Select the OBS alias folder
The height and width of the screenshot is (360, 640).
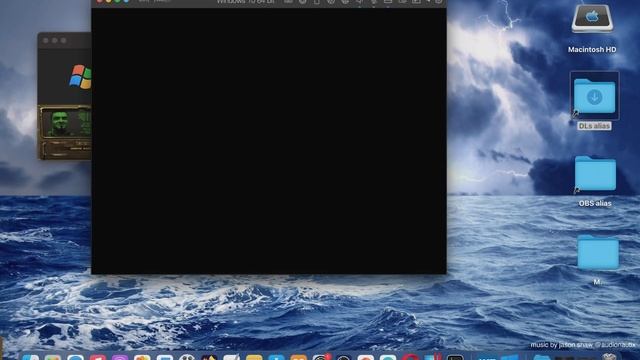pyautogui.click(x=595, y=173)
